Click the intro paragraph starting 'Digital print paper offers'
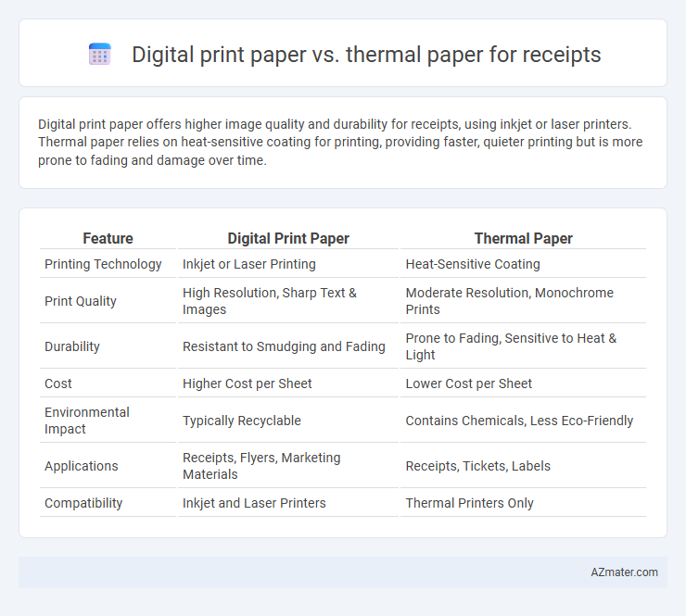Image resolution: width=686 pixels, height=616 pixels. [x=340, y=142]
